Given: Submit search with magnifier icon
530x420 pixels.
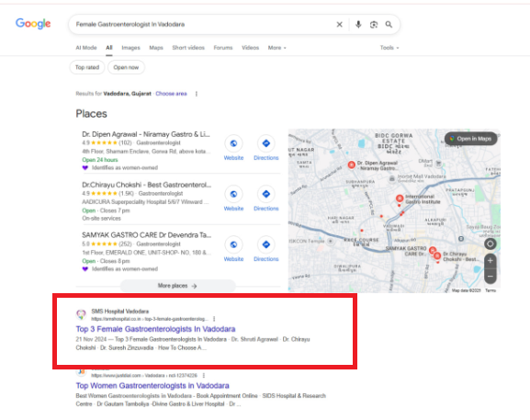Looking at the screenshot, I should pyautogui.click(x=389, y=24).
